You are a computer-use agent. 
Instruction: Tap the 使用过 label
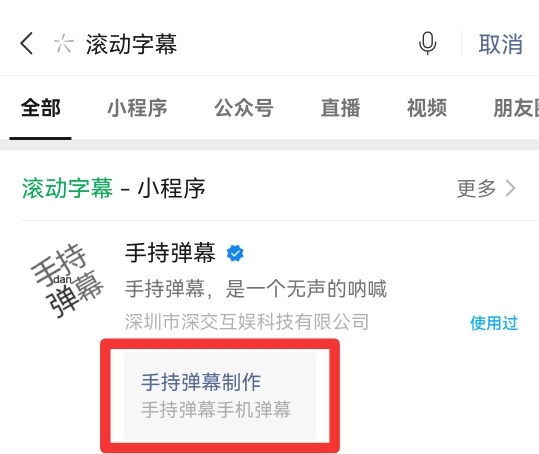(x=494, y=323)
